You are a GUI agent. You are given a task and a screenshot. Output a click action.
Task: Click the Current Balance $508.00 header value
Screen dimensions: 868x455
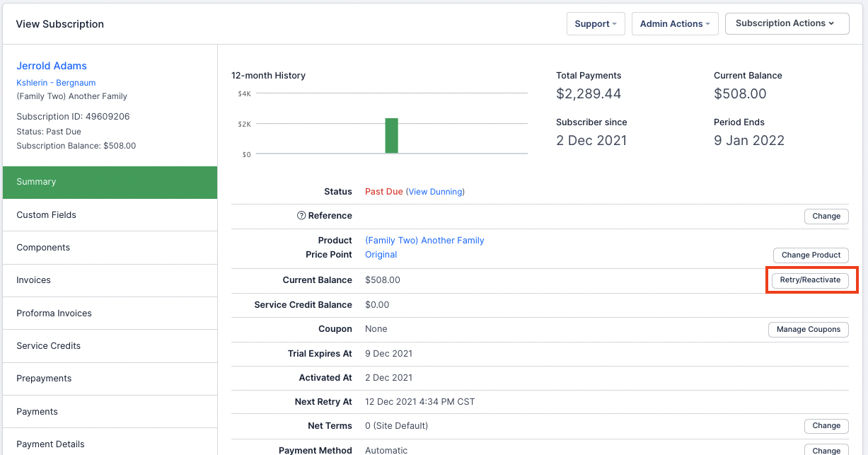tap(740, 94)
